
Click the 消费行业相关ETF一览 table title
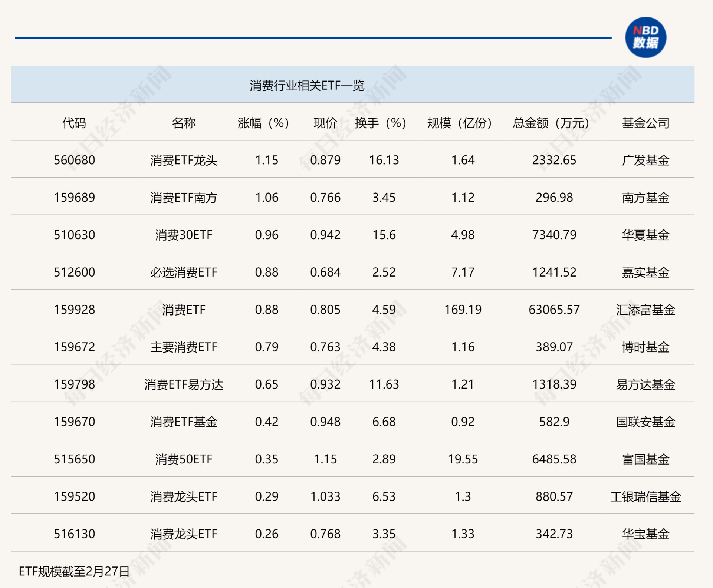[307, 86]
